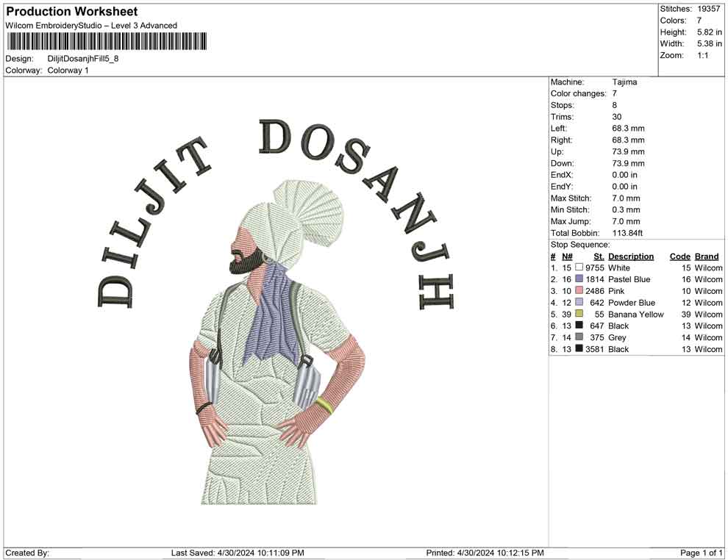Click the 'Page 1 of 1' footer text
Image resolution: width=728 pixels, height=560 pixels.
pyautogui.click(x=701, y=553)
